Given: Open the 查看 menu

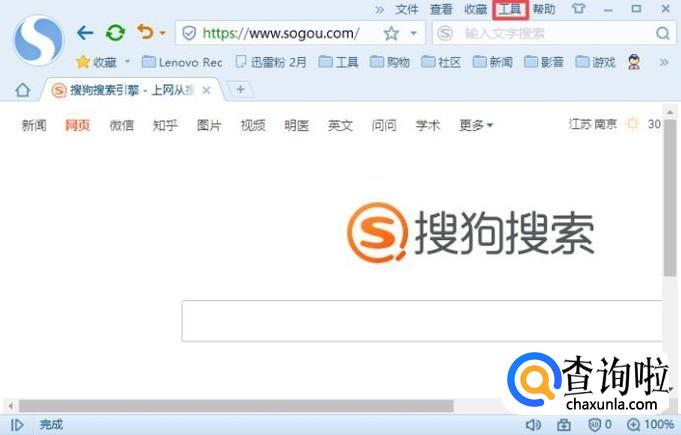Looking at the screenshot, I should click(441, 9).
